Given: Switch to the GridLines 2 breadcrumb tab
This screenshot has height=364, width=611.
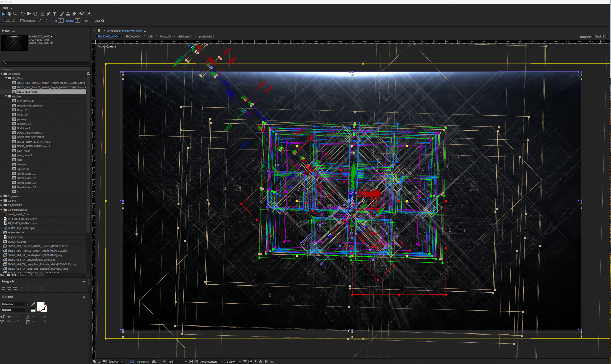Looking at the screenshot, I should click(185, 37).
